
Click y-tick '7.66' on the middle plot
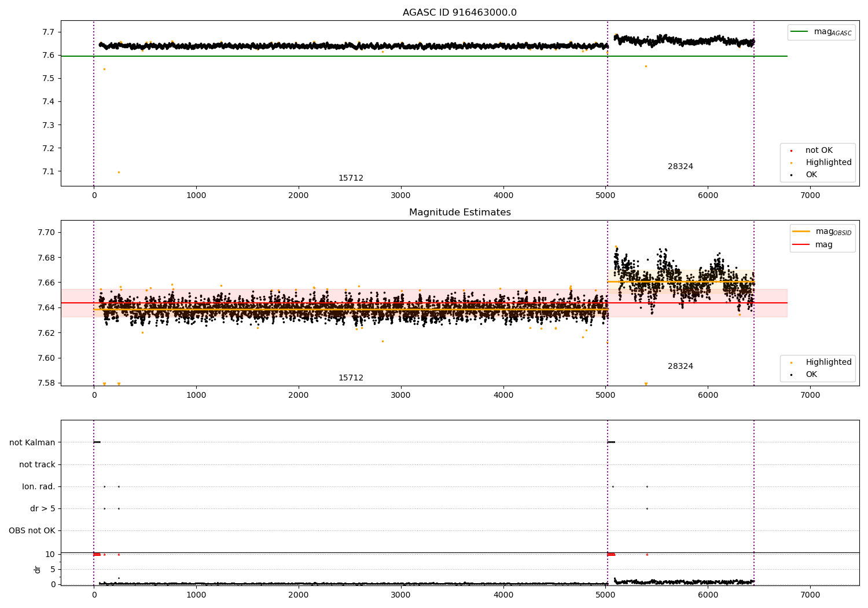(x=46, y=283)
